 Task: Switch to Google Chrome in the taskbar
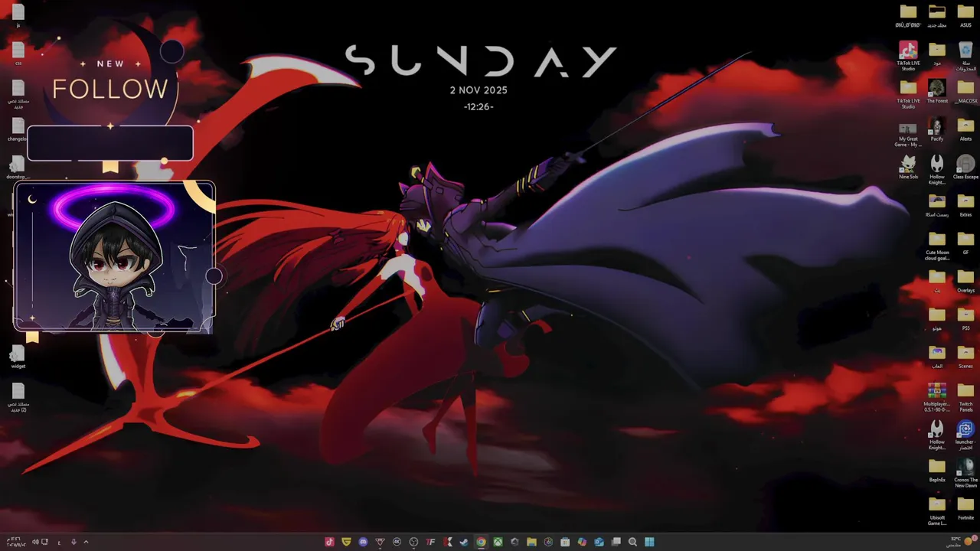pos(481,542)
